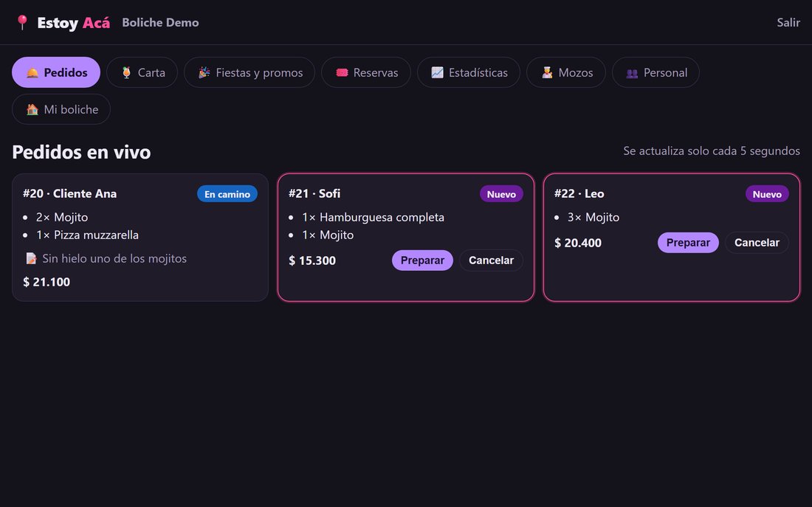The height and width of the screenshot is (507, 812).
Task: Go to the Reservas tab
Action: 366,72
